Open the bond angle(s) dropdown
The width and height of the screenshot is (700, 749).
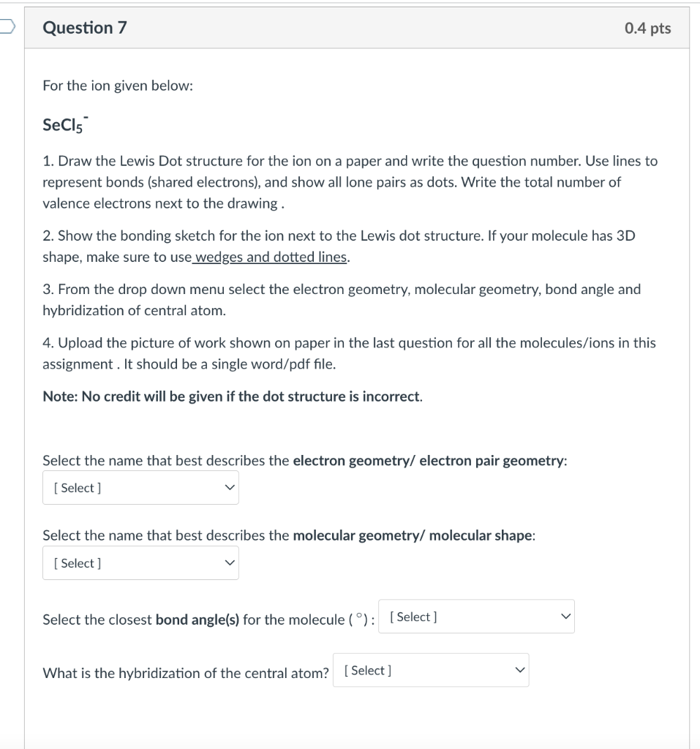point(476,617)
